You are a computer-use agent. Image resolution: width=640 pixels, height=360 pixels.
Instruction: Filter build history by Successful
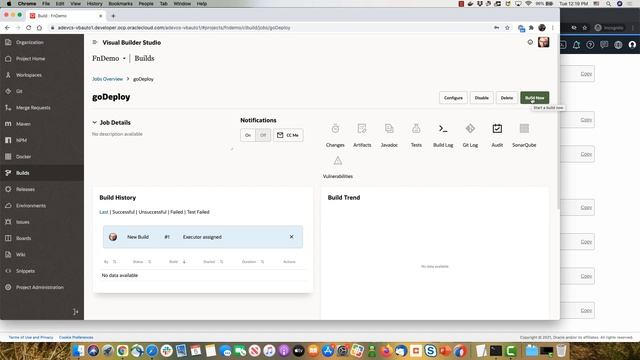(123, 212)
